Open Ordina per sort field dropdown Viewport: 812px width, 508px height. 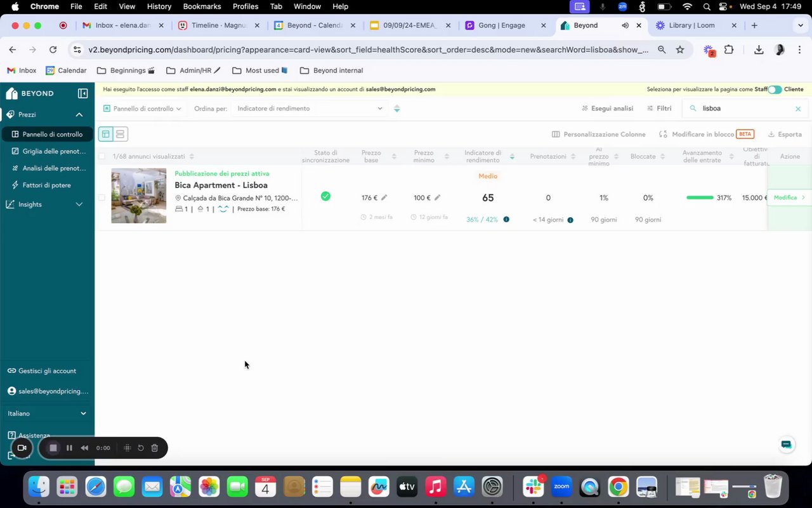tap(310, 109)
